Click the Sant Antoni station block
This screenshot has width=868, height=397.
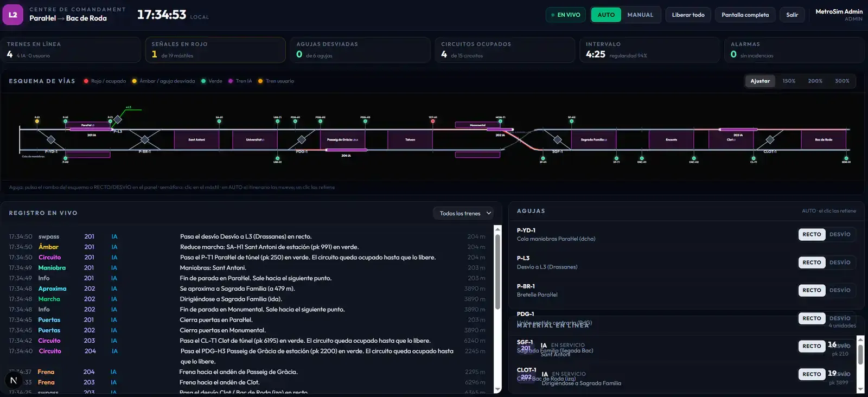[196, 139]
